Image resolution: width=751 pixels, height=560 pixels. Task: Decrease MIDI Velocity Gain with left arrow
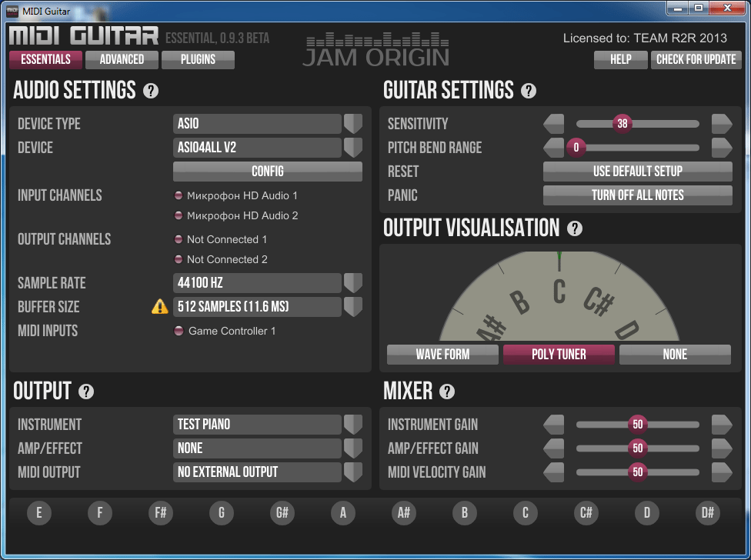(554, 472)
